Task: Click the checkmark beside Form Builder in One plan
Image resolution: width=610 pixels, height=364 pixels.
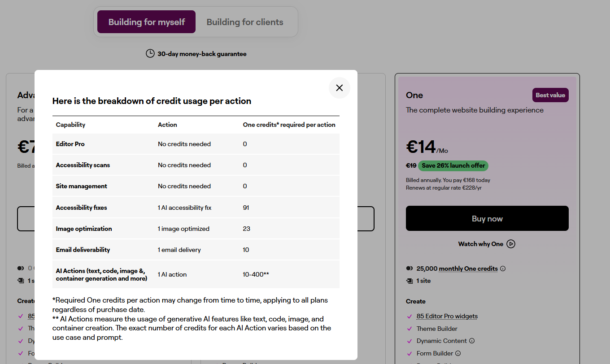Action: point(409,353)
